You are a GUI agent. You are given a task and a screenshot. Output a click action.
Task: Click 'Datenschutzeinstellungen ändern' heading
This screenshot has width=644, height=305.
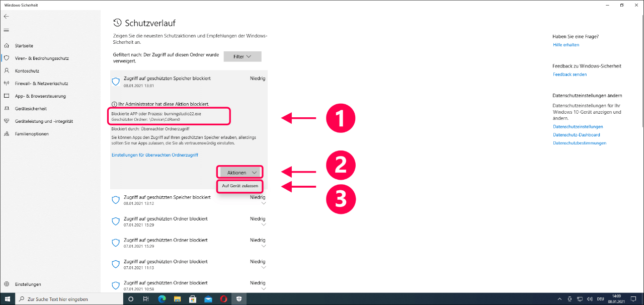click(x=587, y=96)
